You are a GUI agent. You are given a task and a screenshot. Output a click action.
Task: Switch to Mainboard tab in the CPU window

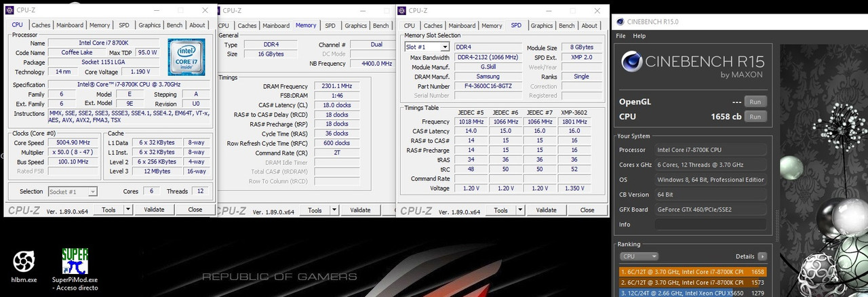pos(70,25)
